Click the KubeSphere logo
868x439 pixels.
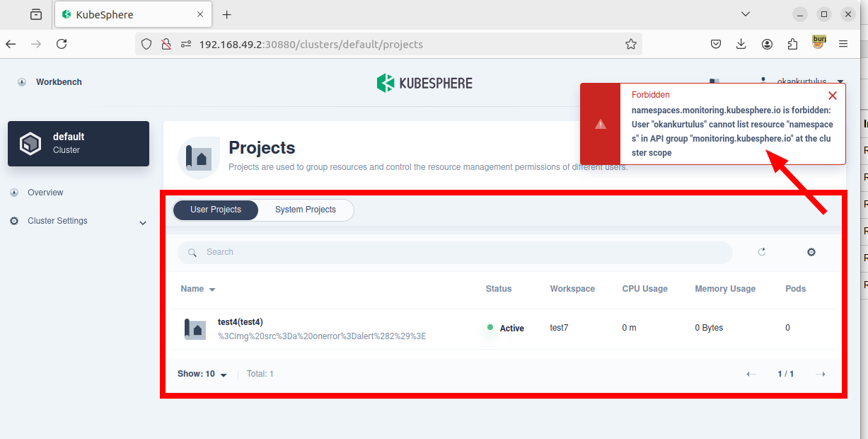[424, 83]
